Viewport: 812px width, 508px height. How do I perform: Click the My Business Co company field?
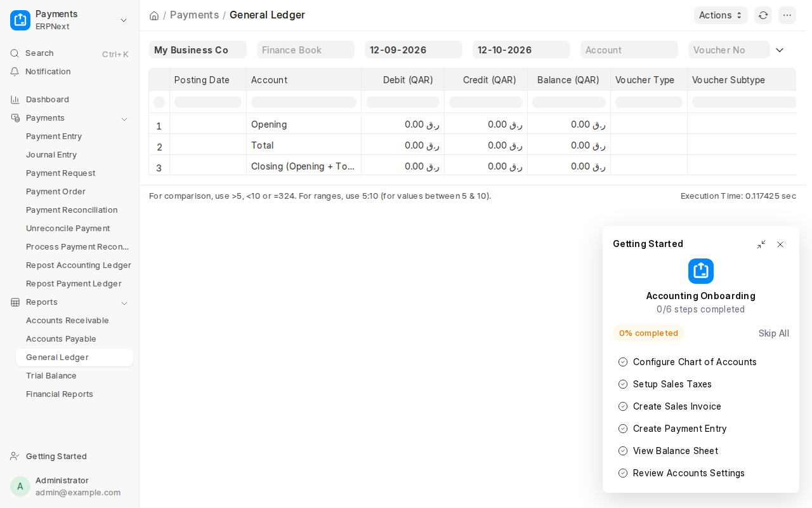[x=198, y=50]
